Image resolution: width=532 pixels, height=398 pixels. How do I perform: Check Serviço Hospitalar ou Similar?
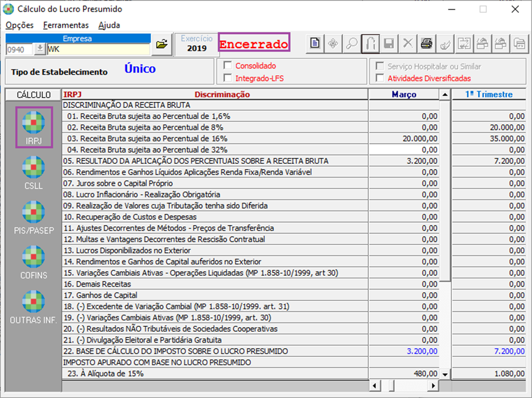pos(380,66)
